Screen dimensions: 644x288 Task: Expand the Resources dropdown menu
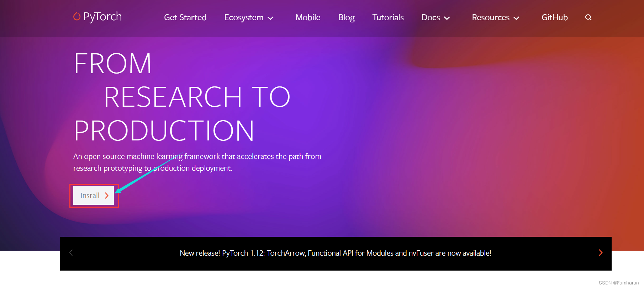495,17
